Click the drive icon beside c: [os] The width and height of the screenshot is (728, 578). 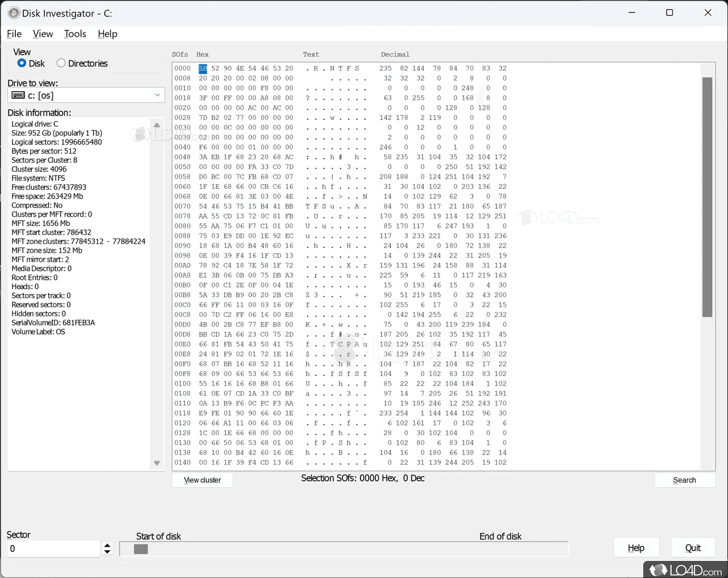coord(19,95)
